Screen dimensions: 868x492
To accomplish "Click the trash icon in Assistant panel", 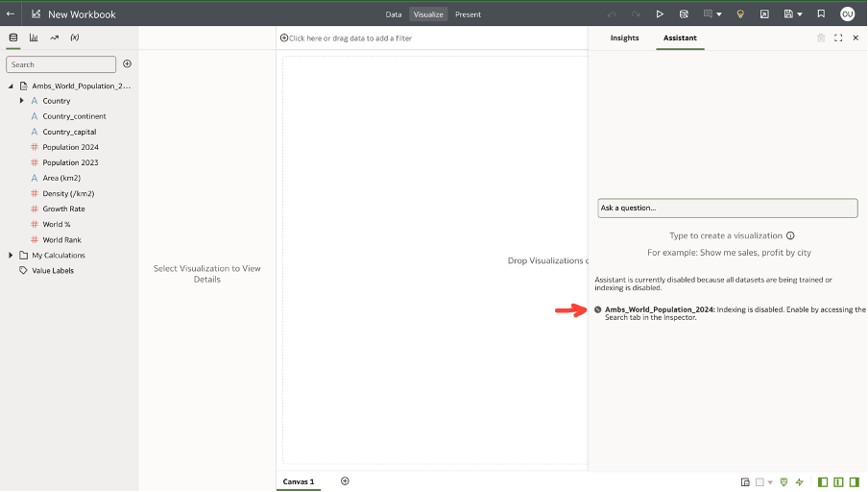I will pyautogui.click(x=821, y=37).
